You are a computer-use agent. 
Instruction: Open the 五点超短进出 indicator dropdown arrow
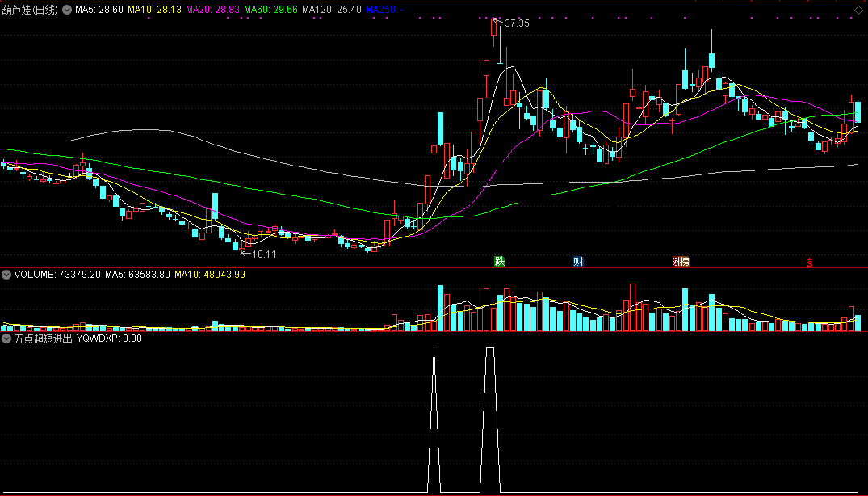pyautogui.click(x=6, y=338)
